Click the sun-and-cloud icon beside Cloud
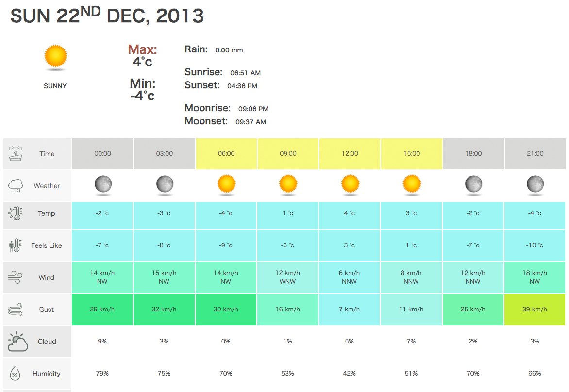Viewport: 569px width, 392px height. (17, 342)
